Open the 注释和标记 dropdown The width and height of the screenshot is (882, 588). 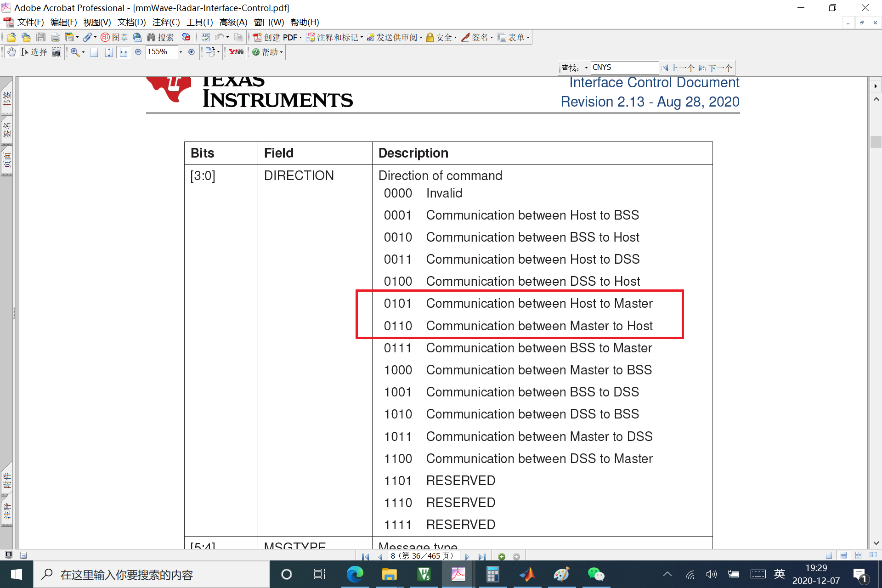(x=361, y=37)
